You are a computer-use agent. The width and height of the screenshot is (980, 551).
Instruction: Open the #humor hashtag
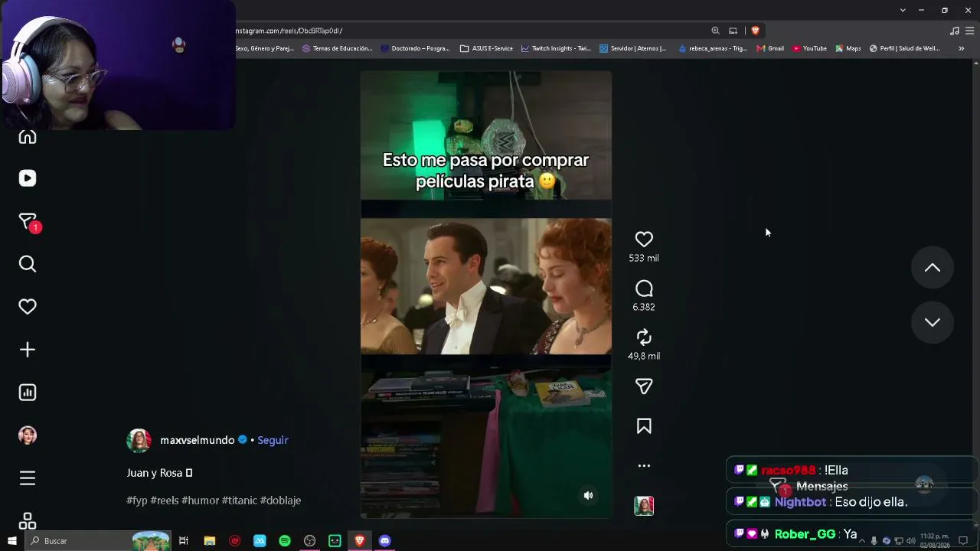[x=201, y=500]
